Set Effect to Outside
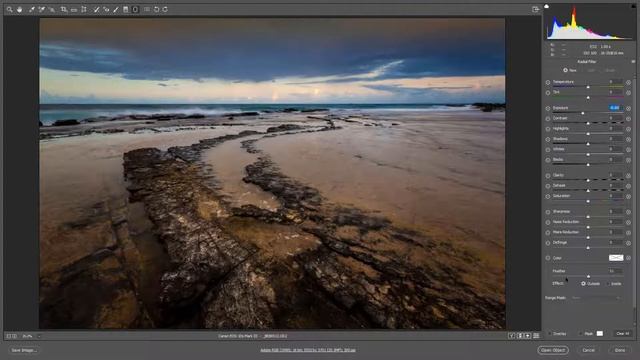The height and width of the screenshot is (360, 640). pos(583,283)
